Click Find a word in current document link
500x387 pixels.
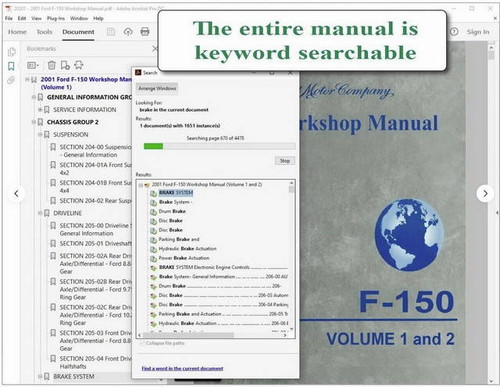[x=182, y=368]
